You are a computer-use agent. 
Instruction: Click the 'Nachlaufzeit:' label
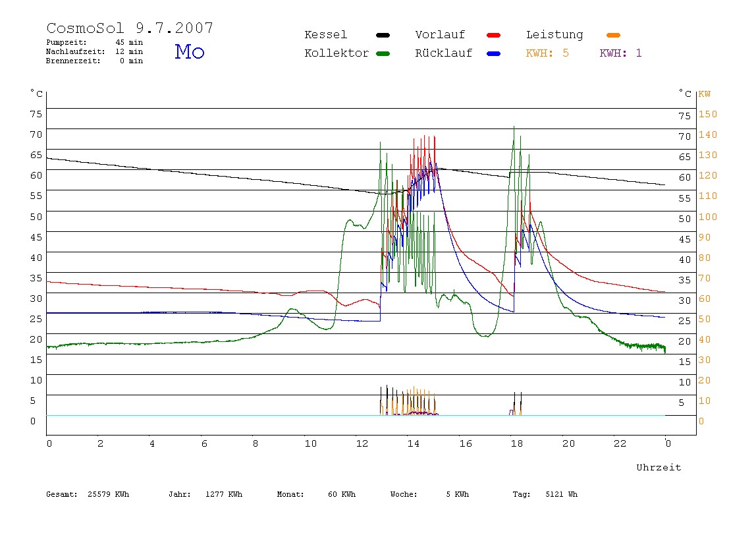click(x=75, y=51)
